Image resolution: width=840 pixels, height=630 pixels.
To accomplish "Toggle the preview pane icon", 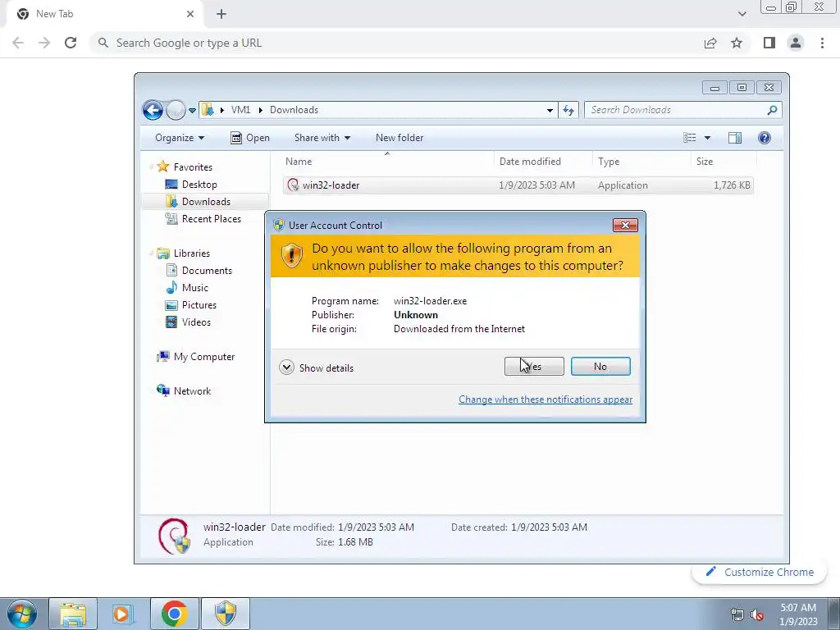I will point(735,138).
